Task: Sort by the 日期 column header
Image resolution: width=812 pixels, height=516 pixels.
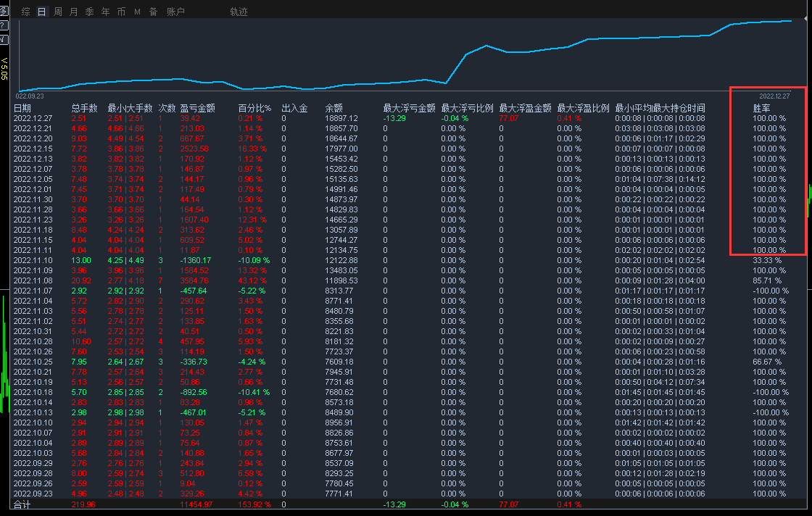Action: pos(22,108)
